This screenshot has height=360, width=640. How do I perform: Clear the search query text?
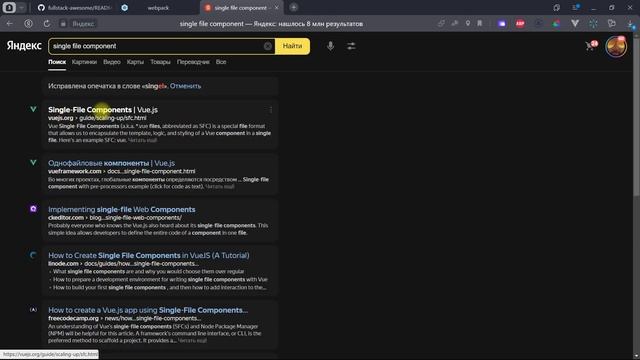click(267, 46)
